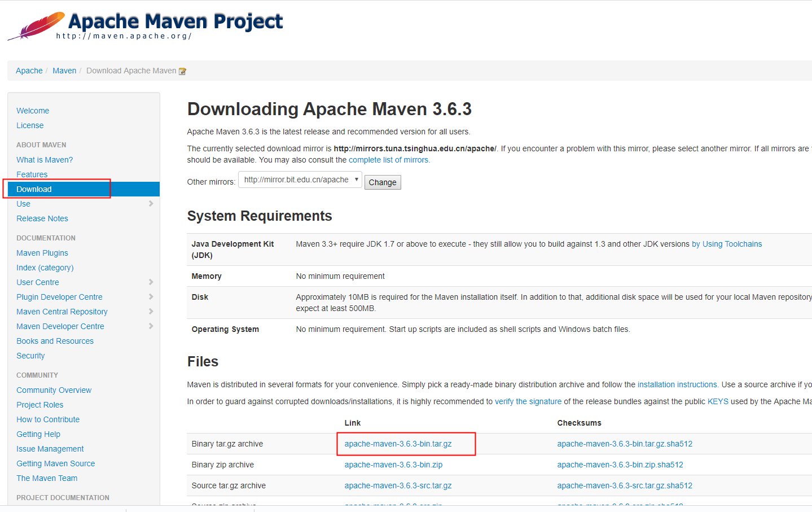This screenshot has height=512, width=812.
Task: Open the User Centre link
Action: 38,282
